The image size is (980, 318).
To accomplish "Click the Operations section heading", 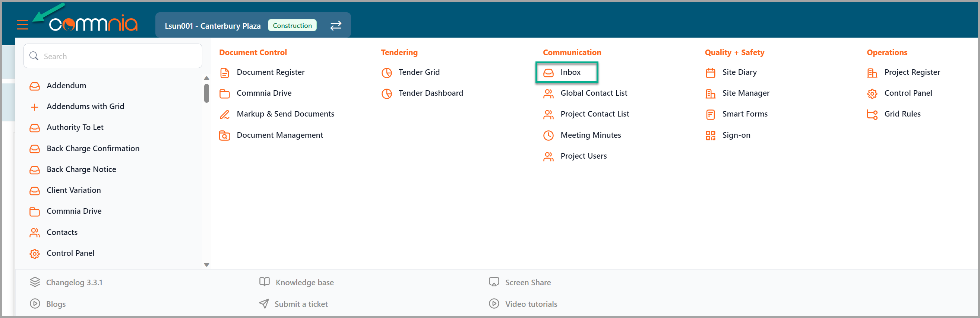I will point(887,53).
